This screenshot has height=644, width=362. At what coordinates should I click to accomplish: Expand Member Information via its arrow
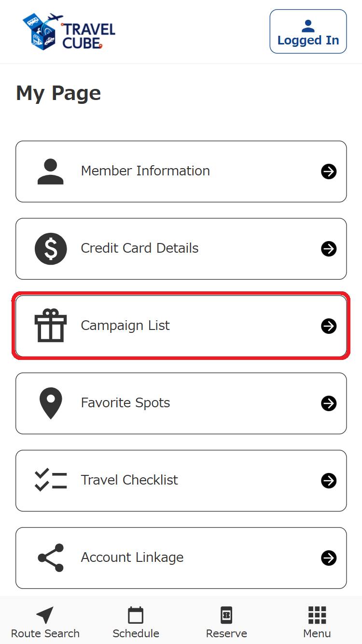coord(329,172)
